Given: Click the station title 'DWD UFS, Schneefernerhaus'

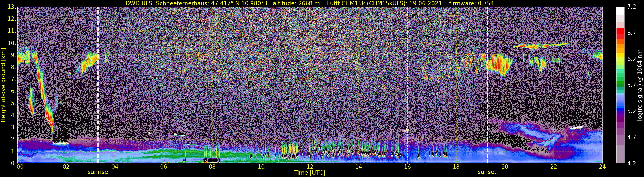Looking at the screenshot, I should pos(166,3).
